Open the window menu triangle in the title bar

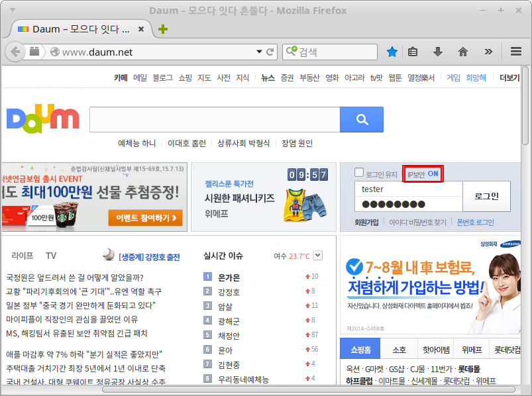(x=13, y=10)
